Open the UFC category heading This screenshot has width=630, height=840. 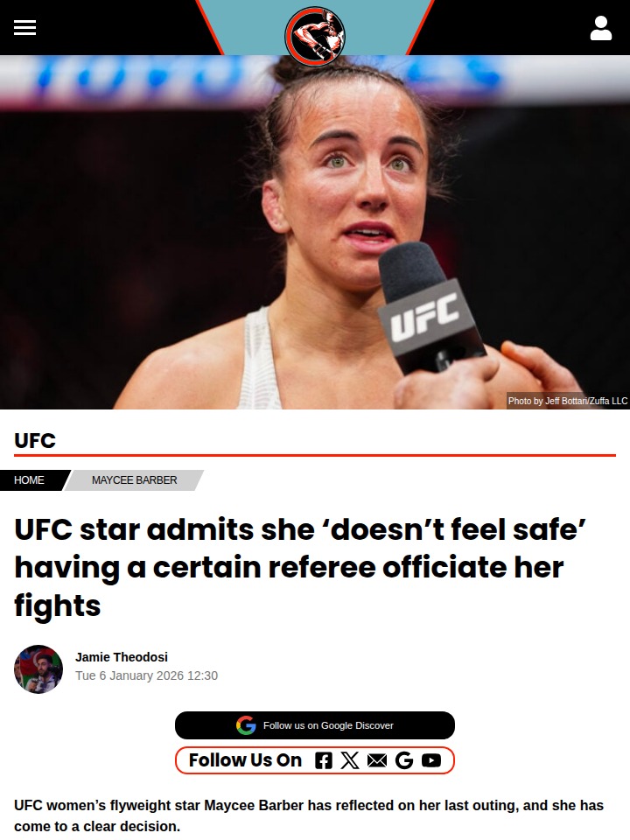35,440
